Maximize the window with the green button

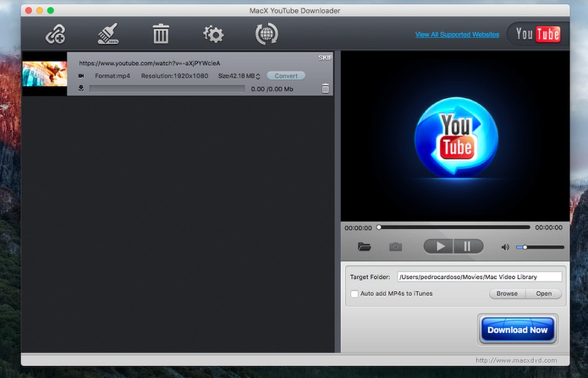(x=51, y=11)
